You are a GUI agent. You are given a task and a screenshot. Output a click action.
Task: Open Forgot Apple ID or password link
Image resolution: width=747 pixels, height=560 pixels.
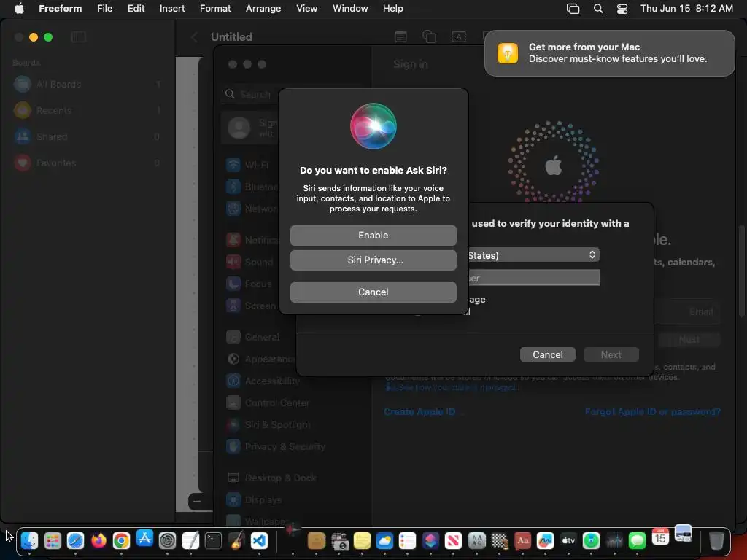[652, 412]
